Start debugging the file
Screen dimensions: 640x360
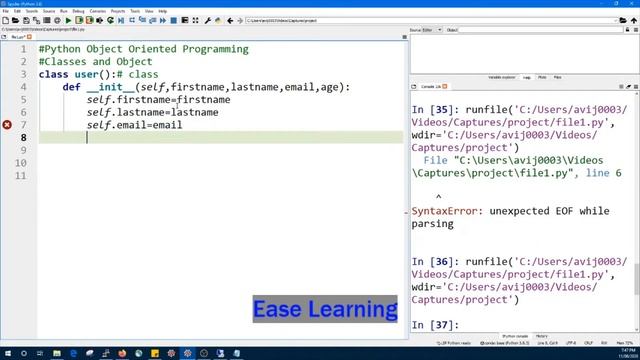tap(121, 20)
